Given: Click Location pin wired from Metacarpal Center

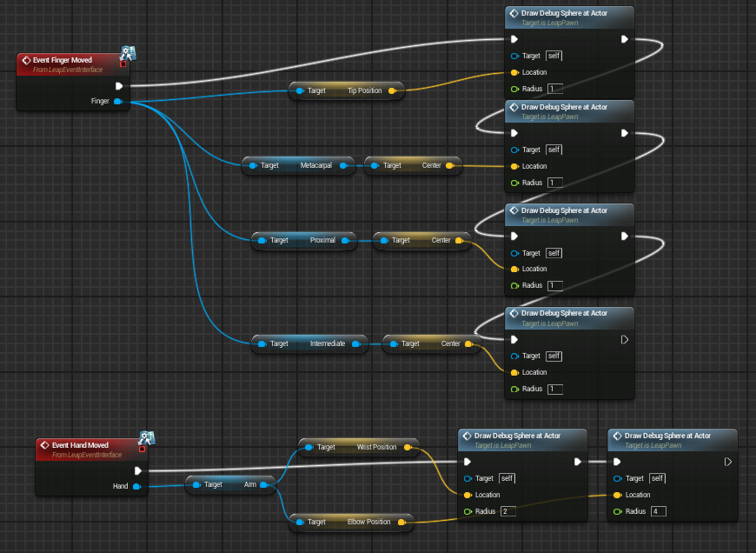Looking at the screenshot, I should [514, 166].
